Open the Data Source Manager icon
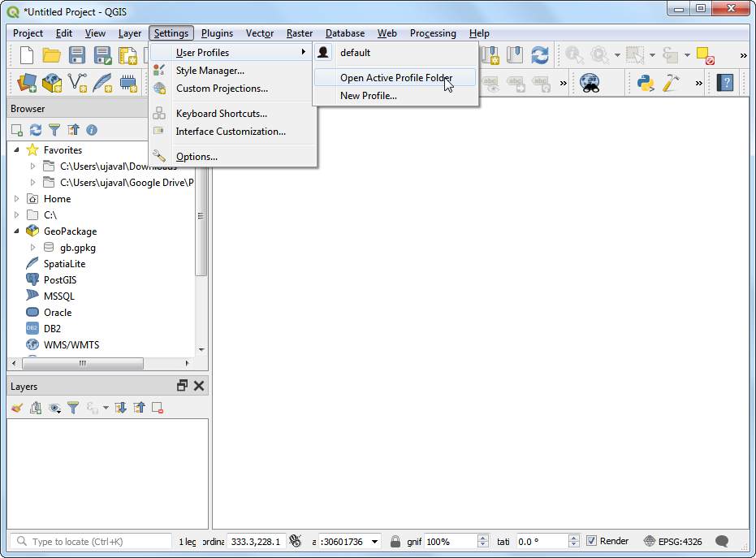 (x=27, y=83)
